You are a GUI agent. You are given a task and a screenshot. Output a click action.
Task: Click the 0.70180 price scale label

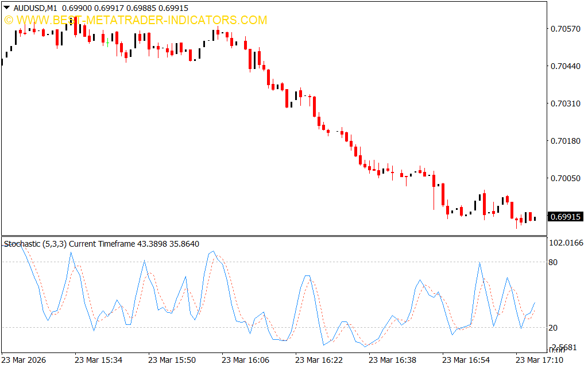(566, 141)
